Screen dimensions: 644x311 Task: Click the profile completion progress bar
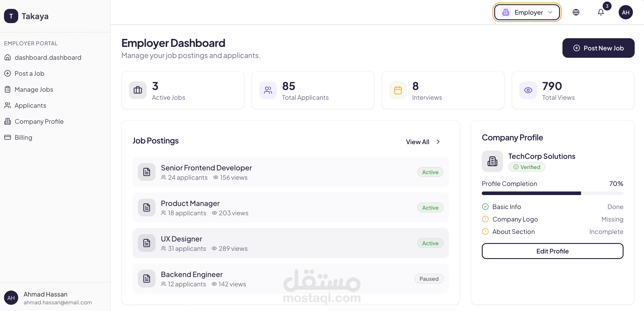click(x=552, y=193)
